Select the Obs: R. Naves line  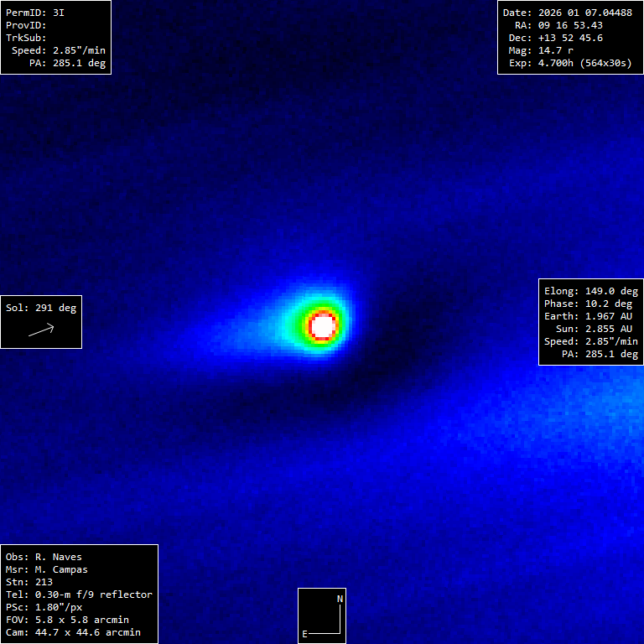pyautogui.click(x=44, y=557)
